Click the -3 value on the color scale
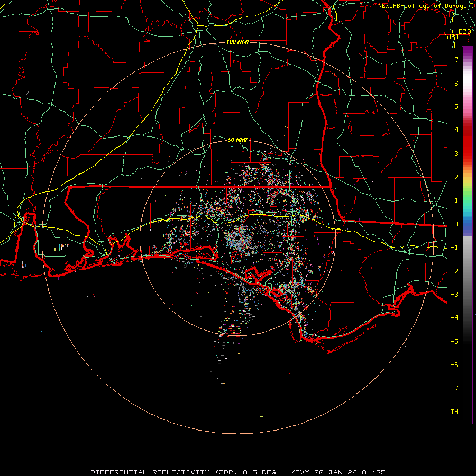 tap(454, 295)
